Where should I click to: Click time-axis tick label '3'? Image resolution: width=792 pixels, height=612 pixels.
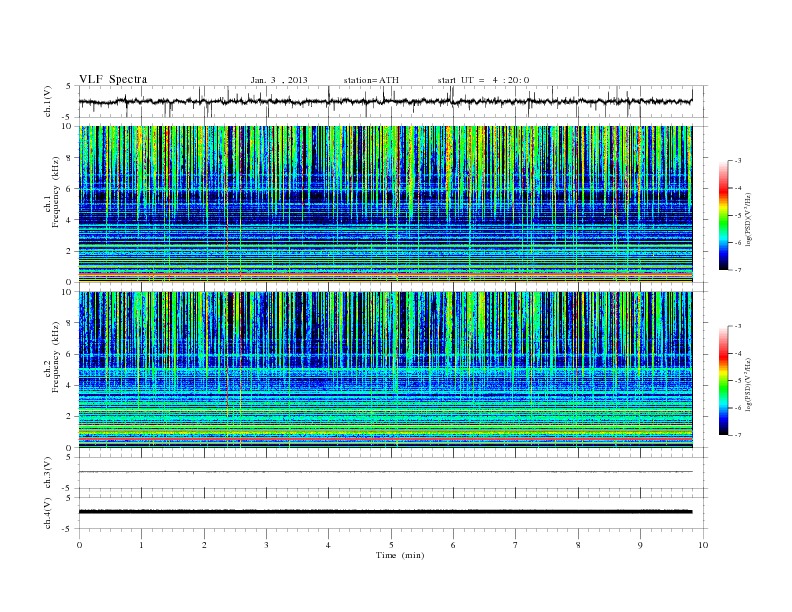click(x=266, y=545)
